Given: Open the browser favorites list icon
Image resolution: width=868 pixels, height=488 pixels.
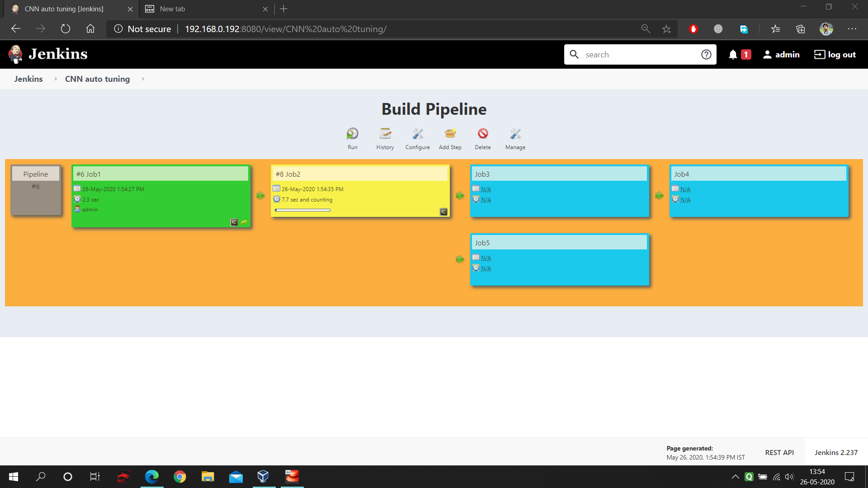Looking at the screenshot, I should [x=776, y=29].
